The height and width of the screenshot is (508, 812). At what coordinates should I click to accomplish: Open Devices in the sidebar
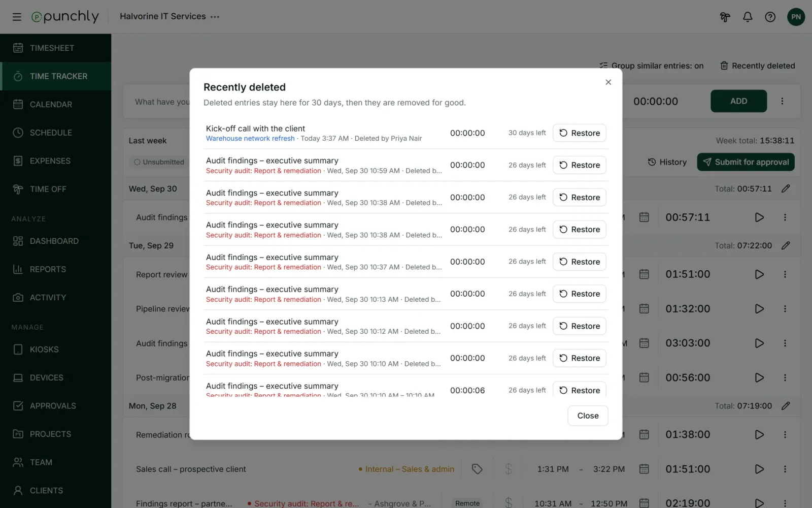[56, 377]
